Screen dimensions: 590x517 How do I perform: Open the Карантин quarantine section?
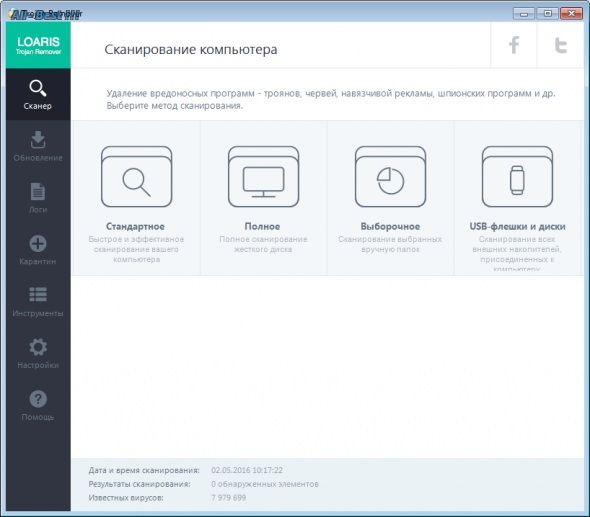(38, 250)
